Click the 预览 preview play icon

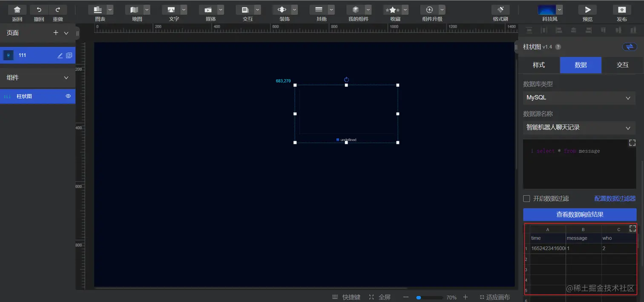click(x=587, y=9)
